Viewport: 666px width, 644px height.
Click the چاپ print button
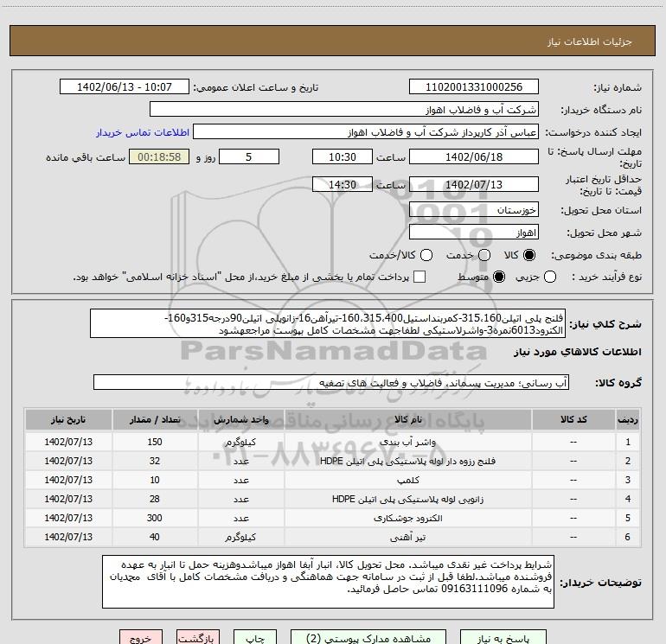pos(255,638)
